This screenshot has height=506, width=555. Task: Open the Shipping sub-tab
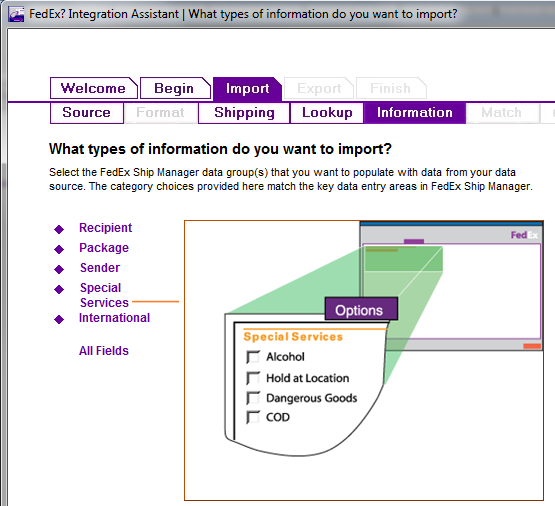pos(244,113)
